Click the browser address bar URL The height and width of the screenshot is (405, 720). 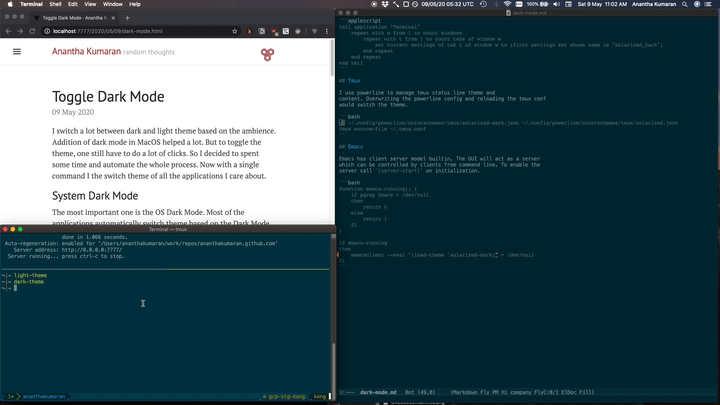click(x=107, y=31)
